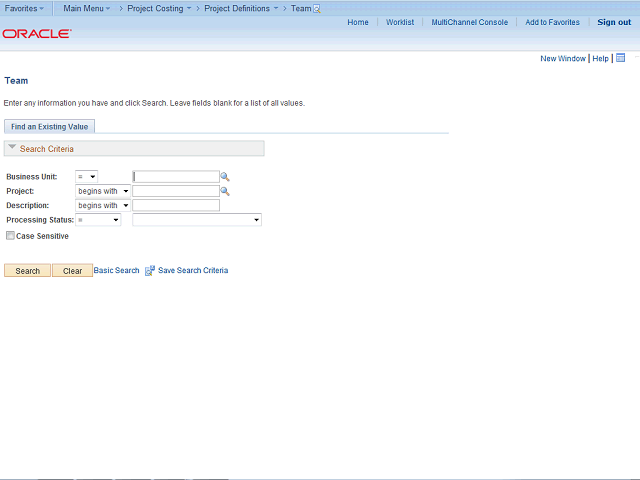This screenshot has height=480, width=640.
Task: Open the New Window link
Action: pyautogui.click(x=563, y=58)
